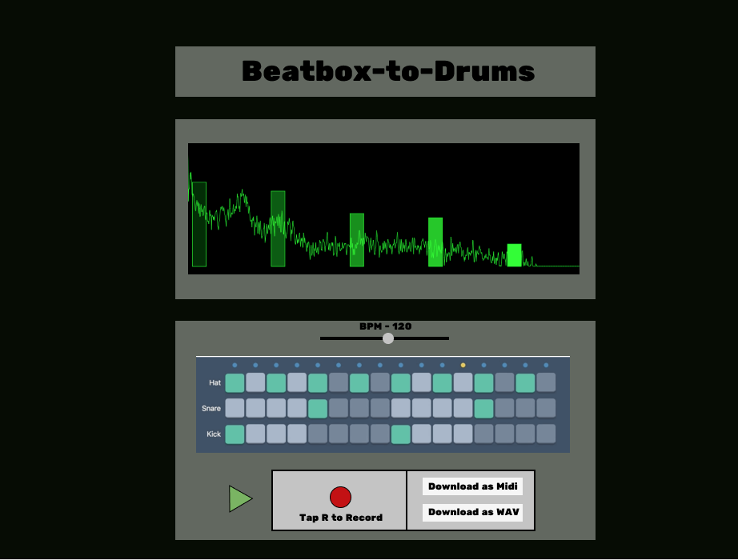This screenshot has width=738, height=560.
Task: Enable Snare step 3
Action: click(276, 408)
